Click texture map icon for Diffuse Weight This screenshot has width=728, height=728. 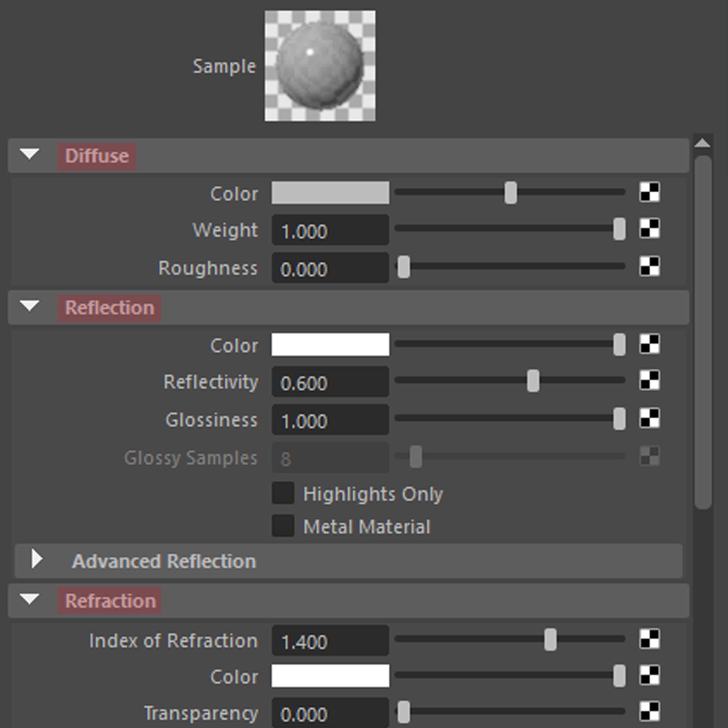pyautogui.click(x=650, y=228)
